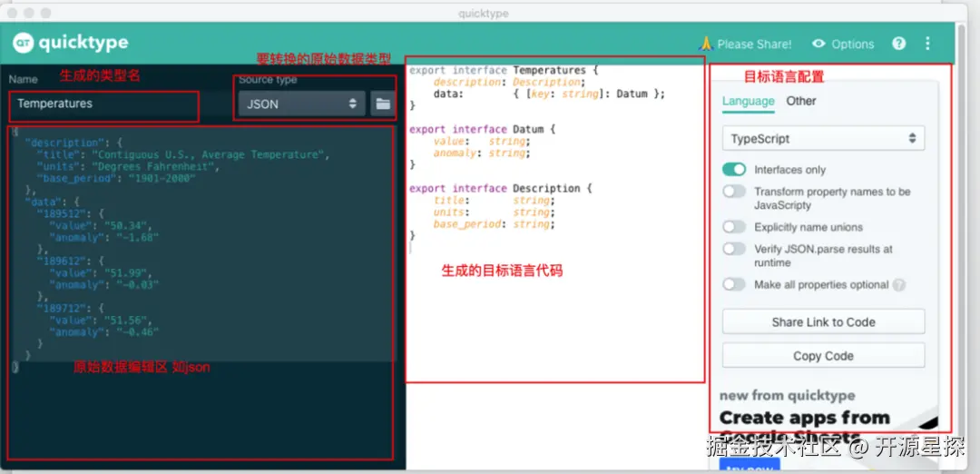Click the Share Link to Code button

[823, 322]
